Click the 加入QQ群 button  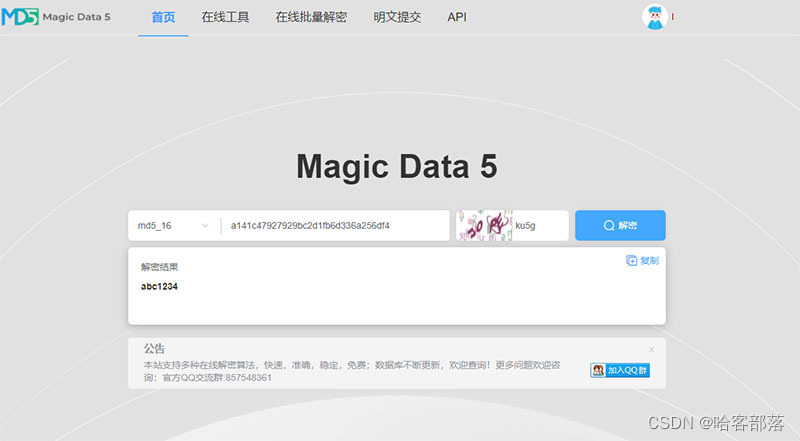(x=620, y=370)
